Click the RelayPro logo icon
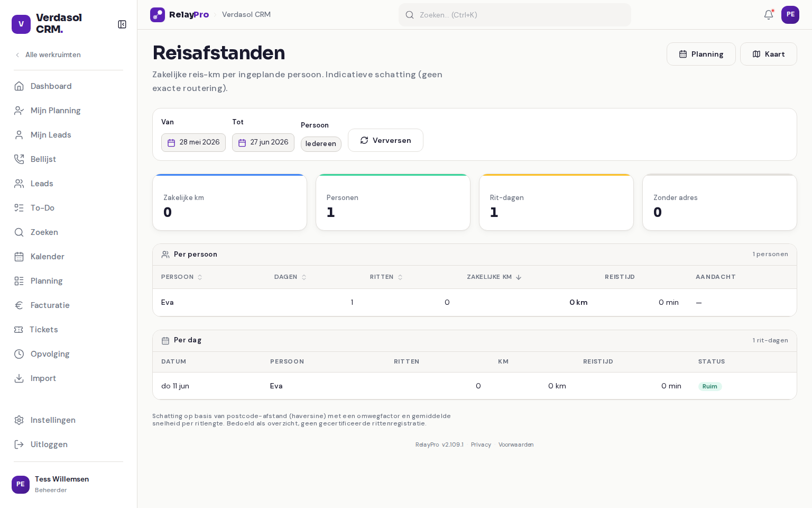This screenshot has height=508, width=812. click(x=158, y=15)
